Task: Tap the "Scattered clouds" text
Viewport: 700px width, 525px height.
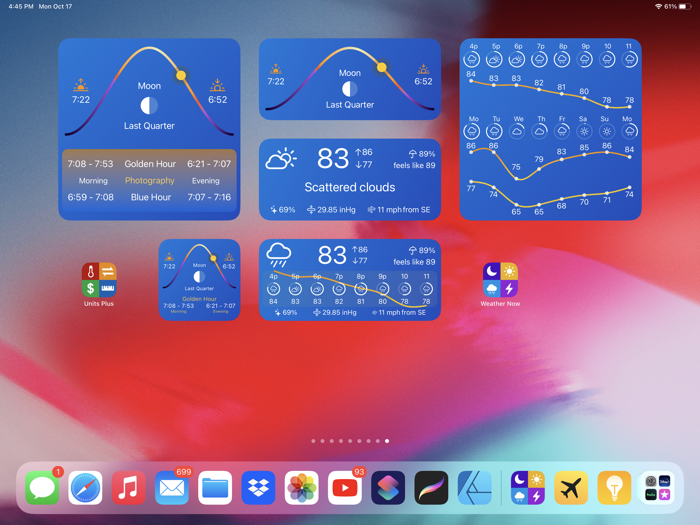Action: click(350, 187)
